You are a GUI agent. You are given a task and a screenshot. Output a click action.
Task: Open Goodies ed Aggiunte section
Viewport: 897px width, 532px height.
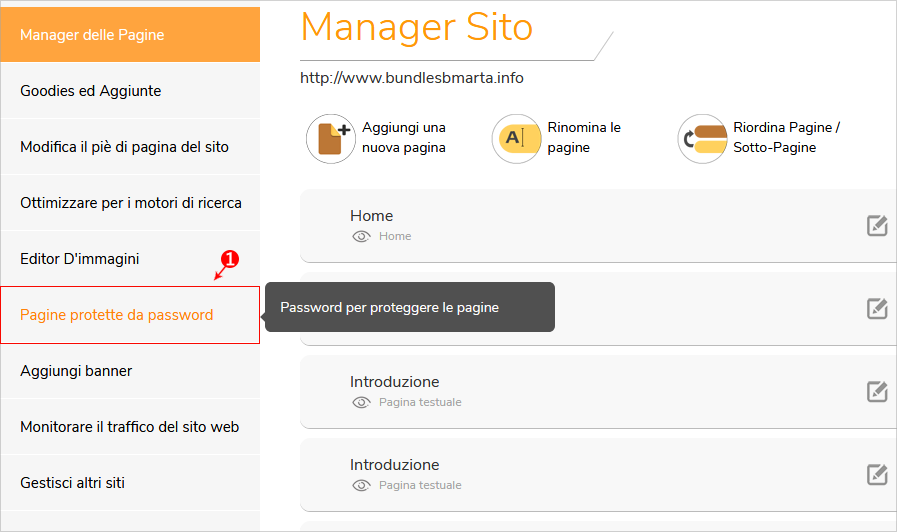click(x=130, y=91)
